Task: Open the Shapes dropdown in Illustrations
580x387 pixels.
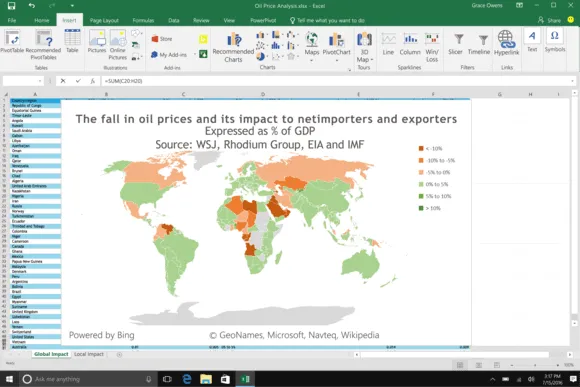Action: click(136, 34)
